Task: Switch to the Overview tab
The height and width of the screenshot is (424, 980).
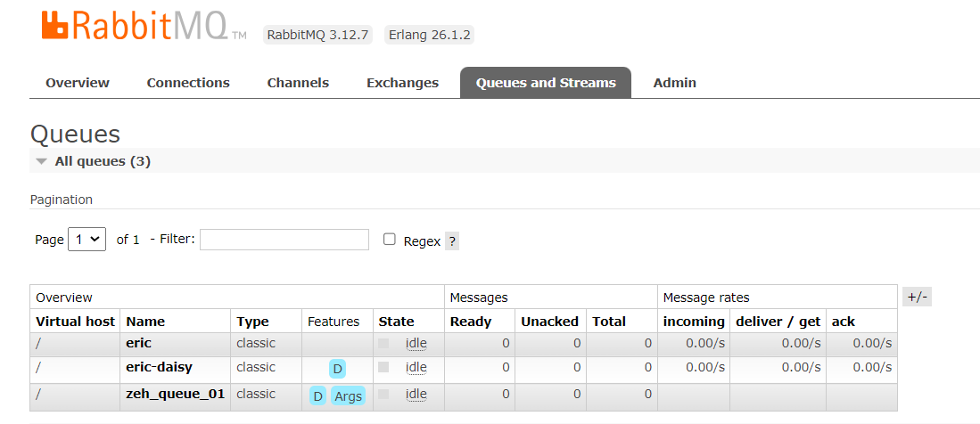Action: tap(78, 83)
